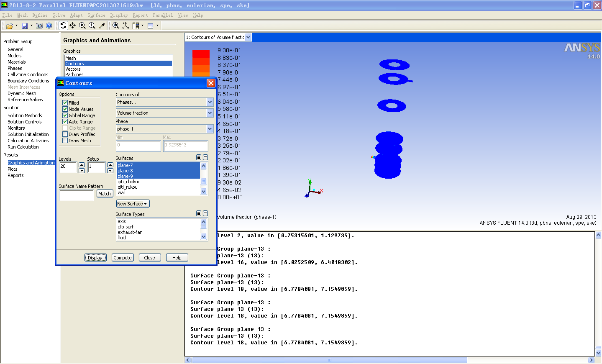
Task: Uncheck the Filled option
Action: (65, 103)
